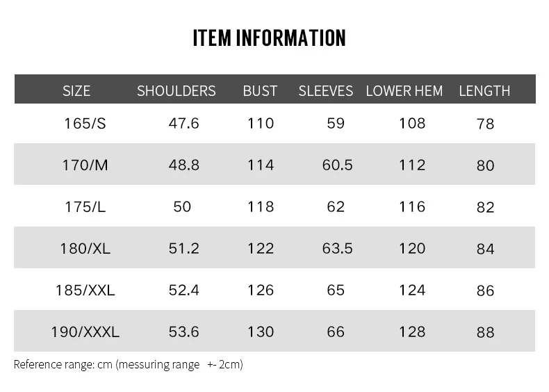The height and width of the screenshot is (392, 549).
Task: Select the 170/M size row label
Action: tap(85, 165)
